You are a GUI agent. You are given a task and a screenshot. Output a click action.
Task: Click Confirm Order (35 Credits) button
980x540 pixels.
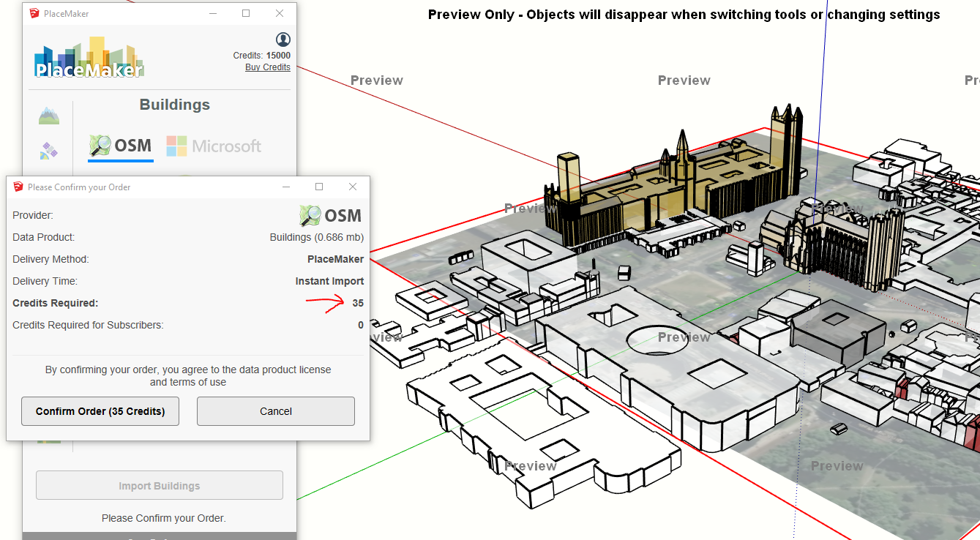[x=101, y=411]
